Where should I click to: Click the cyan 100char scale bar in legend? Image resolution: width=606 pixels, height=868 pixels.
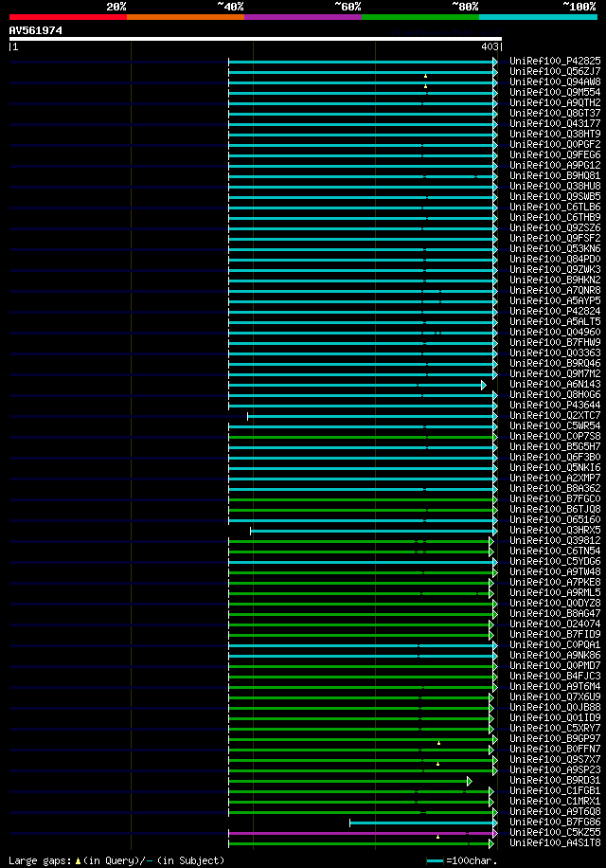pyautogui.click(x=435, y=860)
